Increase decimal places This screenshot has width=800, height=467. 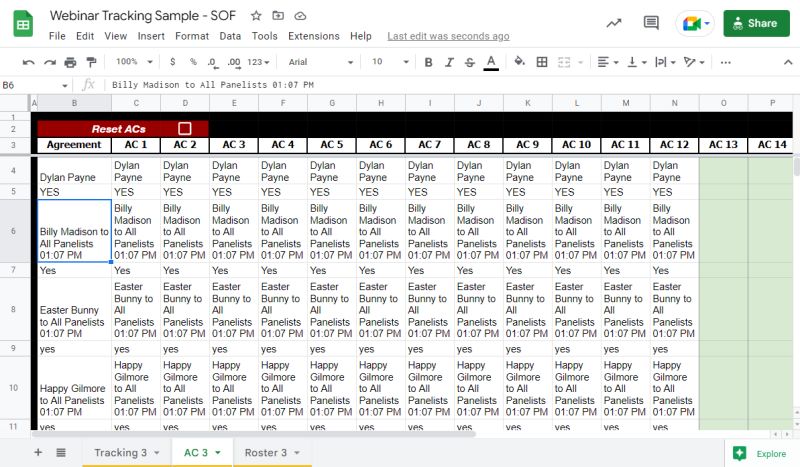[234, 62]
